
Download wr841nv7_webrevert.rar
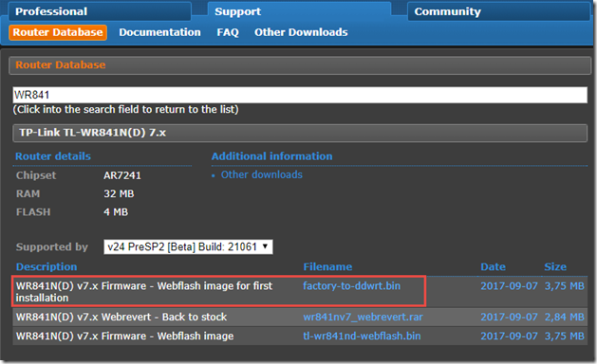click(363, 317)
